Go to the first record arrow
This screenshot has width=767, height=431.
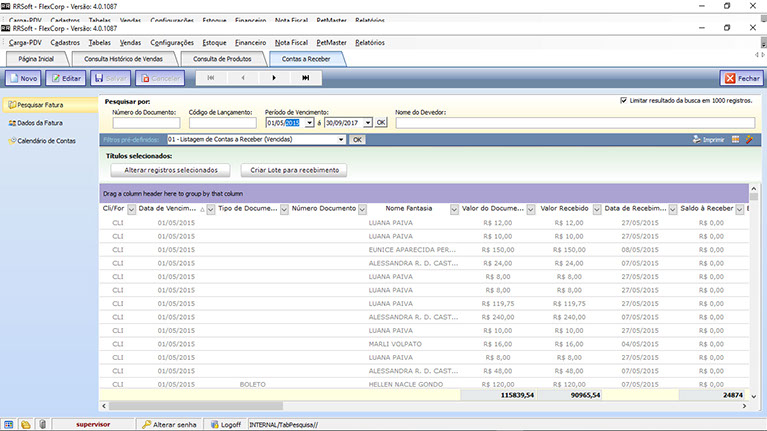point(210,78)
